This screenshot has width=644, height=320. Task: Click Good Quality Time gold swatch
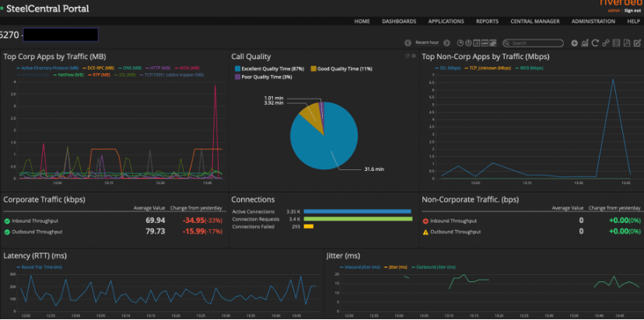313,68
